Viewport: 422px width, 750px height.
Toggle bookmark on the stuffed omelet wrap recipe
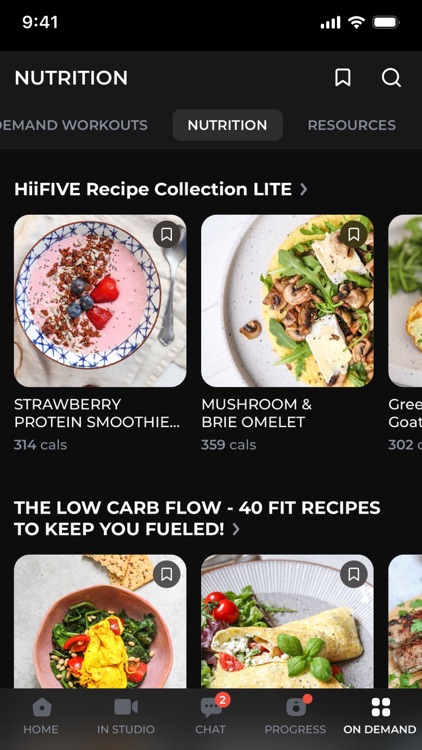click(354, 574)
